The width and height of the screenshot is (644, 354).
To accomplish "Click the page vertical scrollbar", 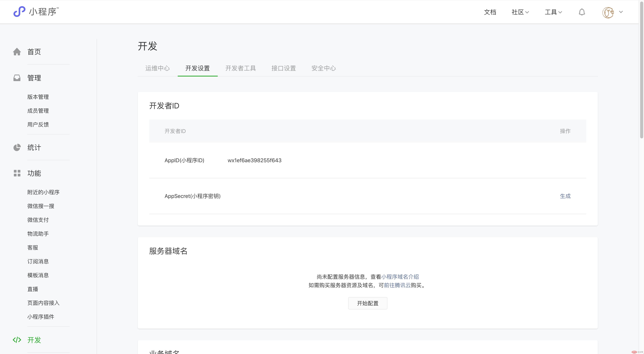I will coord(641,70).
